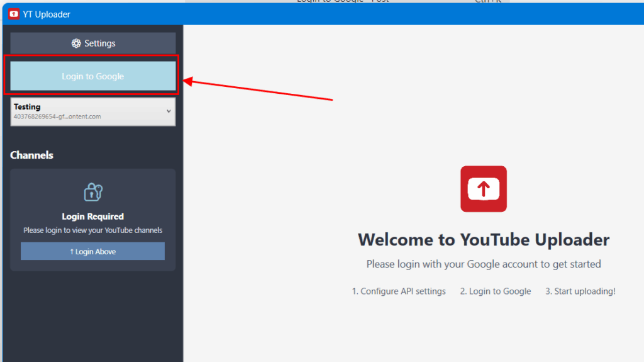644x362 pixels.
Task: Click 'Please login to view your YouTube channels'
Action: pos(93,230)
